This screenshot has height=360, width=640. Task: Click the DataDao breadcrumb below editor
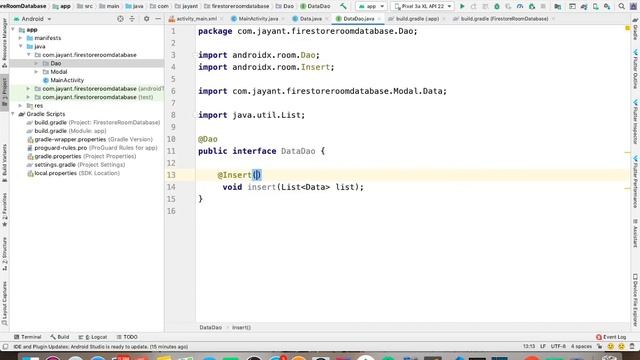[x=211, y=327]
